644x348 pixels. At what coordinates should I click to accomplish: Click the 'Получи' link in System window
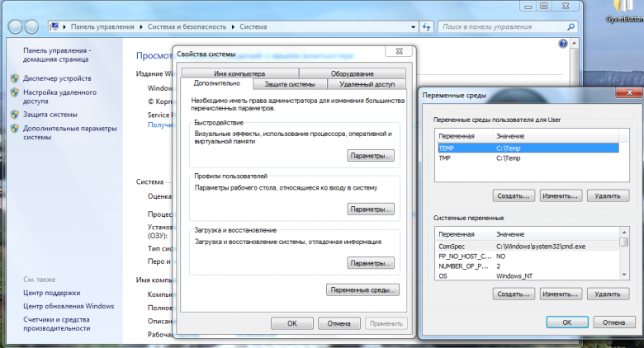(160, 125)
